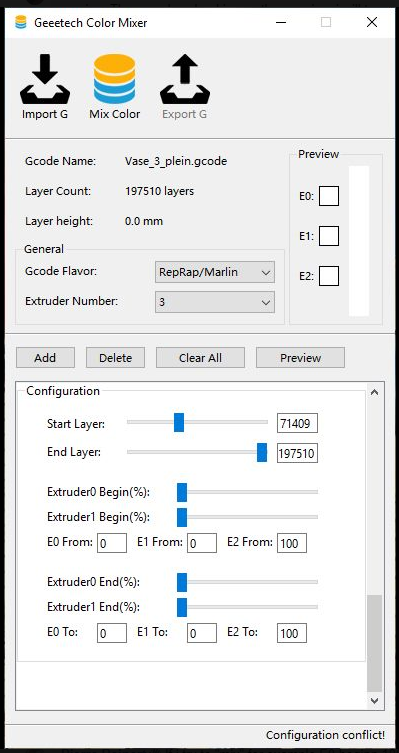Click the Export G icon
The width and height of the screenshot is (399, 753).
point(184,79)
